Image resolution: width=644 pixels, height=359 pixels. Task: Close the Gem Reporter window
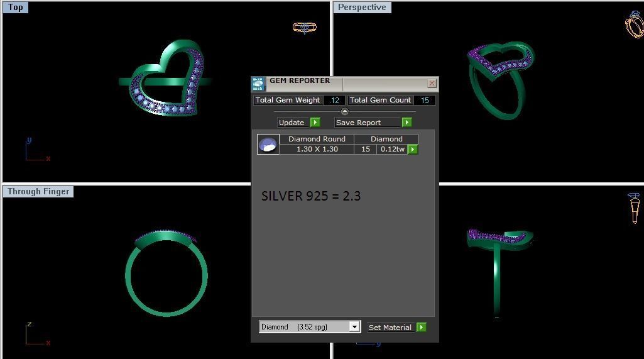(432, 84)
